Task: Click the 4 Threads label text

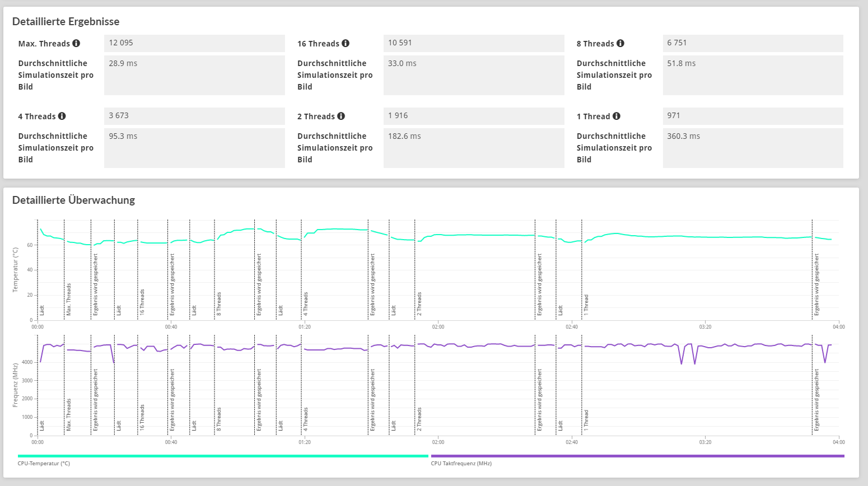Action: point(37,116)
